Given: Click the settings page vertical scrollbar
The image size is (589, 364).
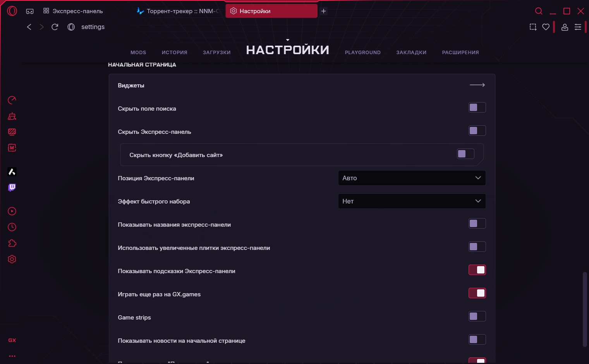Looking at the screenshot, I should (x=585, y=309).
